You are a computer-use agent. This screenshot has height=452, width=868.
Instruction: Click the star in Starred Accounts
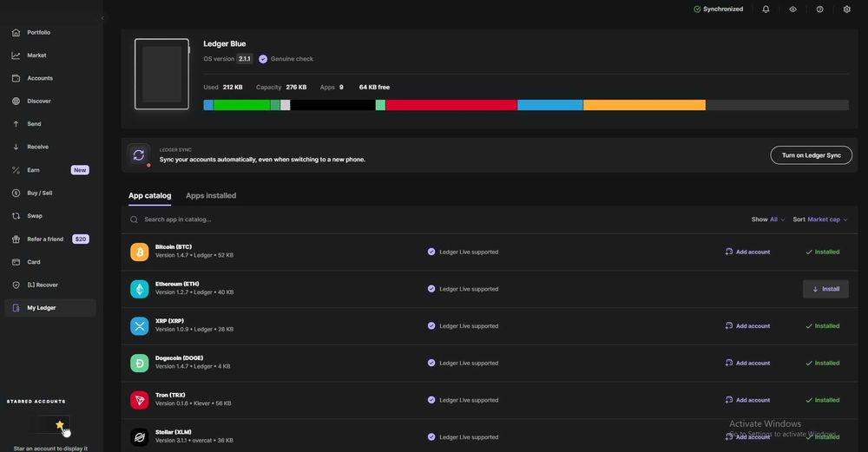point(59,425)
